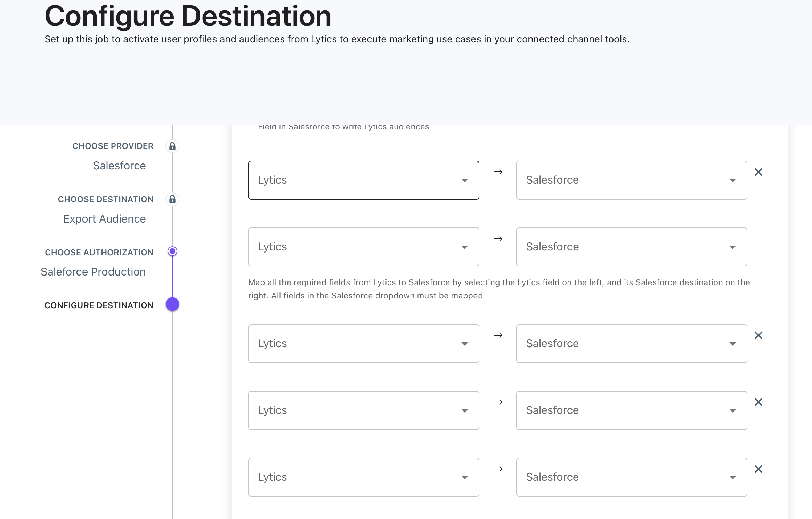Click the Configure Destination page heading
812x519 pixels.
point(188,16)
